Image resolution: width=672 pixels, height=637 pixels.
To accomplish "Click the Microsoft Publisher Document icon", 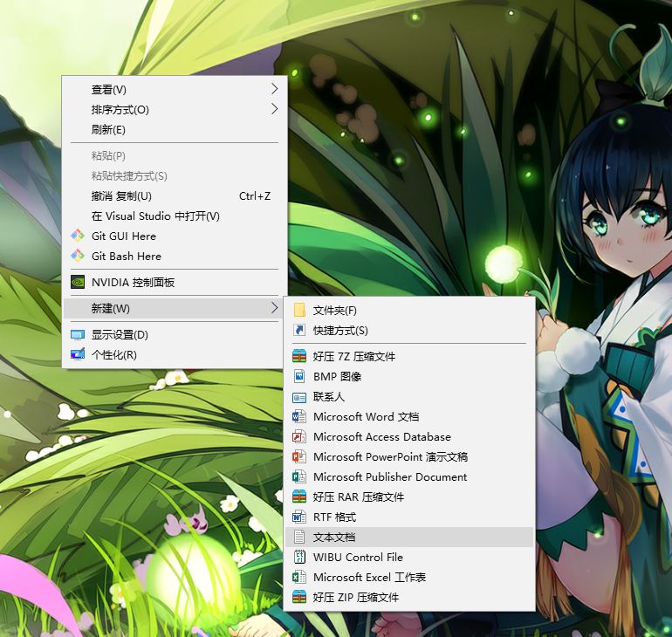I will click(x=299, y=476).
